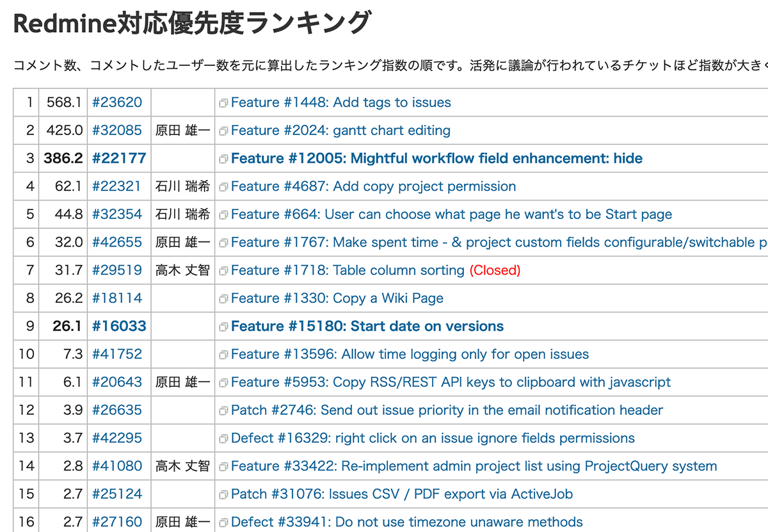Open Feature #5953 about copying API keys
768x532 pixels.
point(451,382)
